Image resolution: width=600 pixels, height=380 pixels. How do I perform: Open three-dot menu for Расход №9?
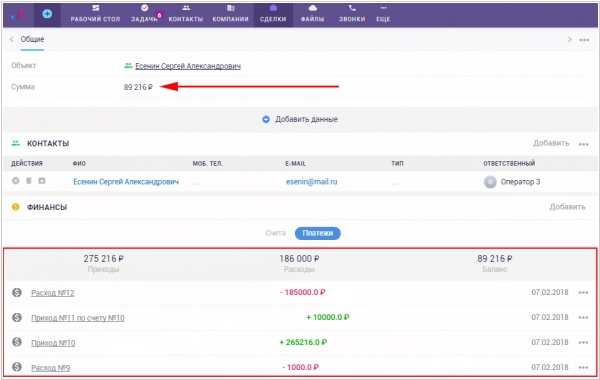coord(583,367)
